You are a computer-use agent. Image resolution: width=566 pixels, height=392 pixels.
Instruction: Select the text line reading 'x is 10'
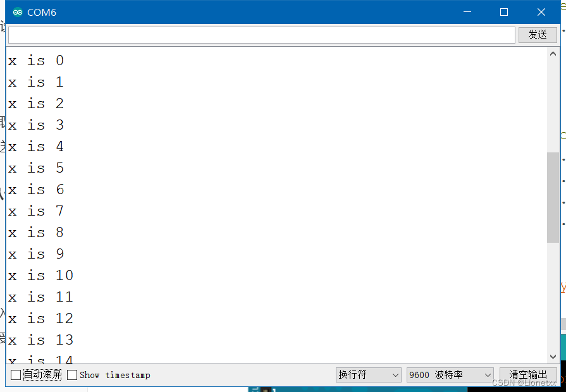40,275
